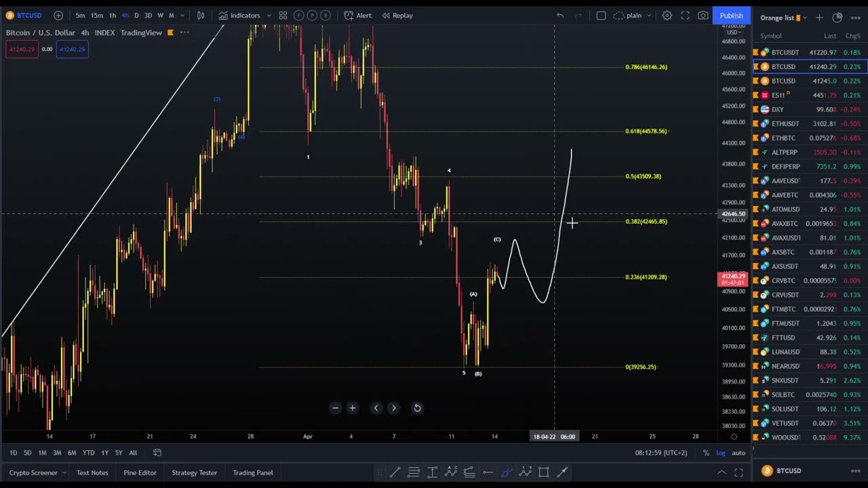The width and height of the screenshot is (868, 488).
Task: Select the chart layout square icon
Action: pos(601,15)
